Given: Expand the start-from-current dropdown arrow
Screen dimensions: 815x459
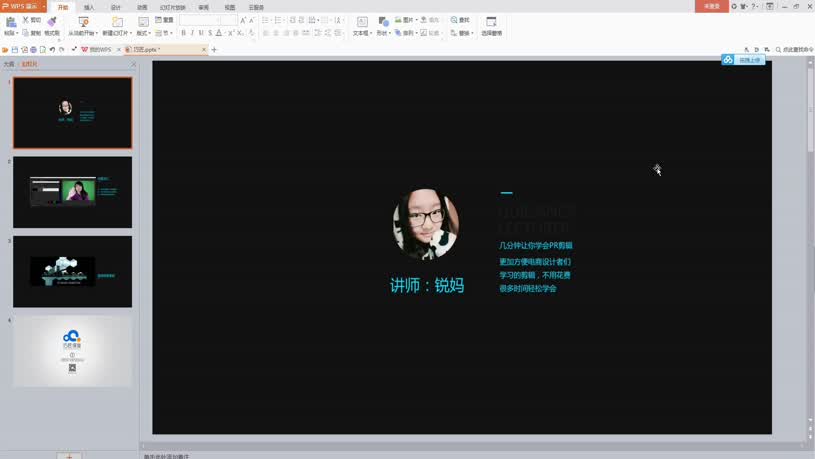Looking at the screenshot, I should pyautogui.click(x=97, y=33).
